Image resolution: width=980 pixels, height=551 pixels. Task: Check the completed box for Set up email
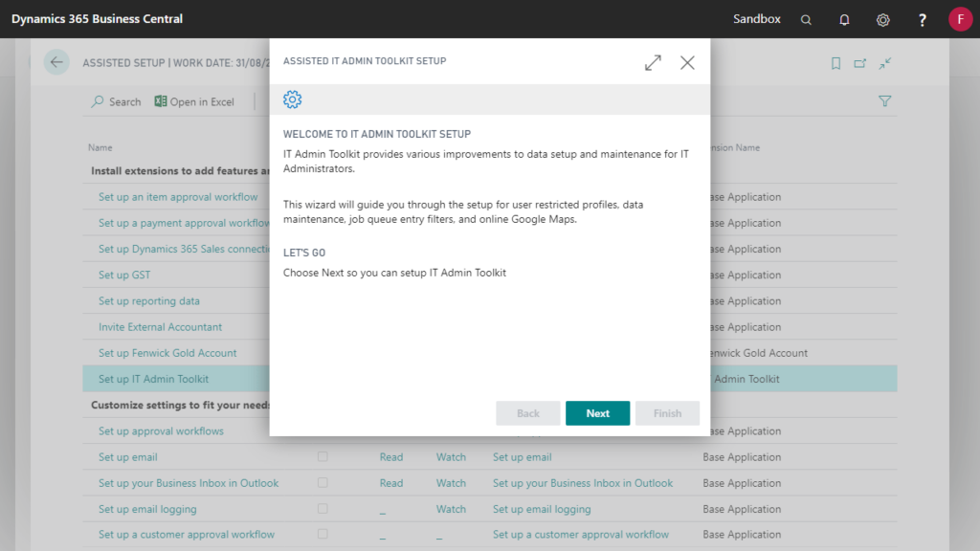coord(323,457)
